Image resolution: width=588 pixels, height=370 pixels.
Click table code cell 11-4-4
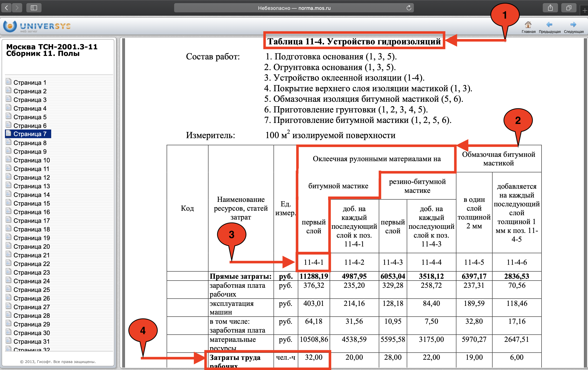[432, 262]
